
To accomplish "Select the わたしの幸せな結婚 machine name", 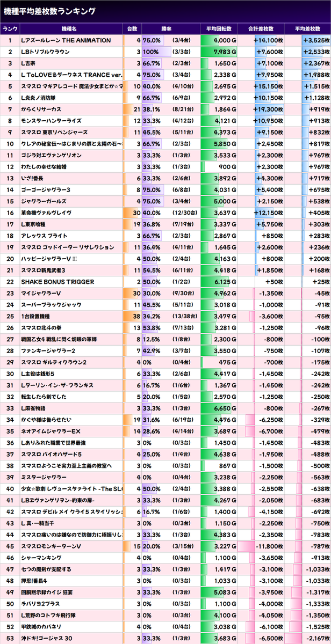I will point(44,167).
